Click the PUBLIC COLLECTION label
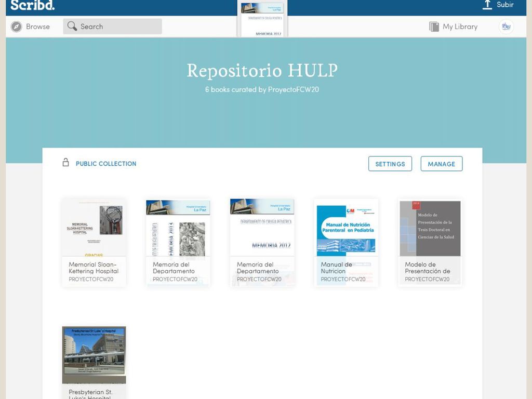Viewport: 532px width, 399px height. (x=106, y=164)
